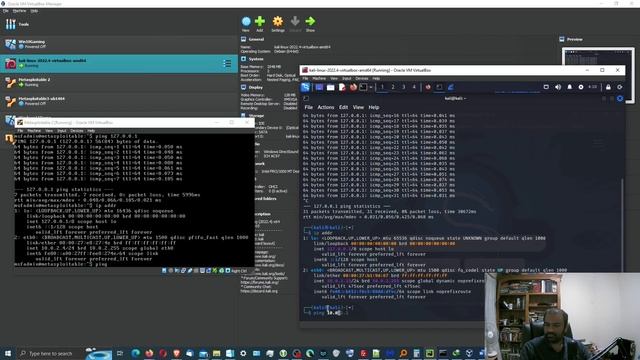640x360 pixels.
Task: Open the notifications bell in Kali tray
Action: click(x=569, y=87)
